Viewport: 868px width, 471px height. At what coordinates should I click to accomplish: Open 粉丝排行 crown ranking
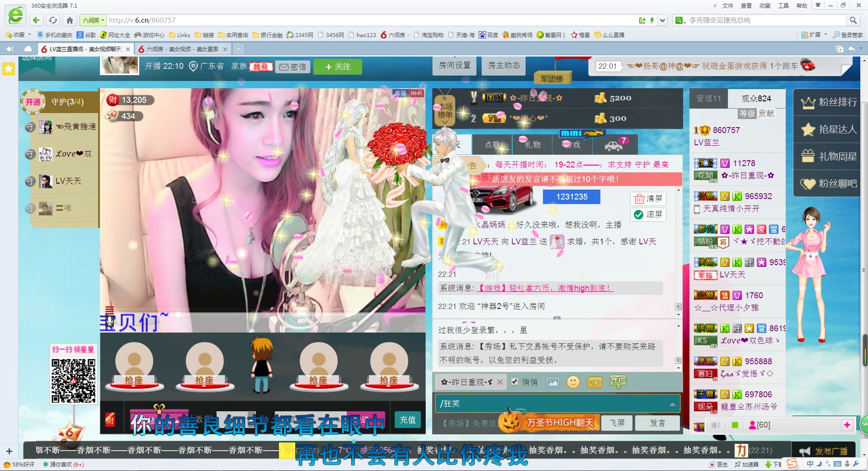click(x=828, y=102)
